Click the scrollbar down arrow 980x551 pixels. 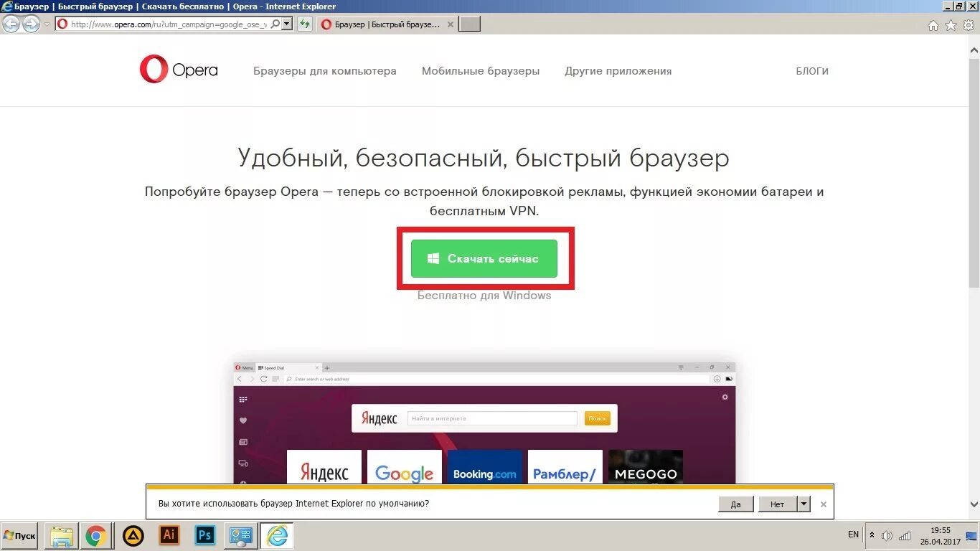point(974,505)
